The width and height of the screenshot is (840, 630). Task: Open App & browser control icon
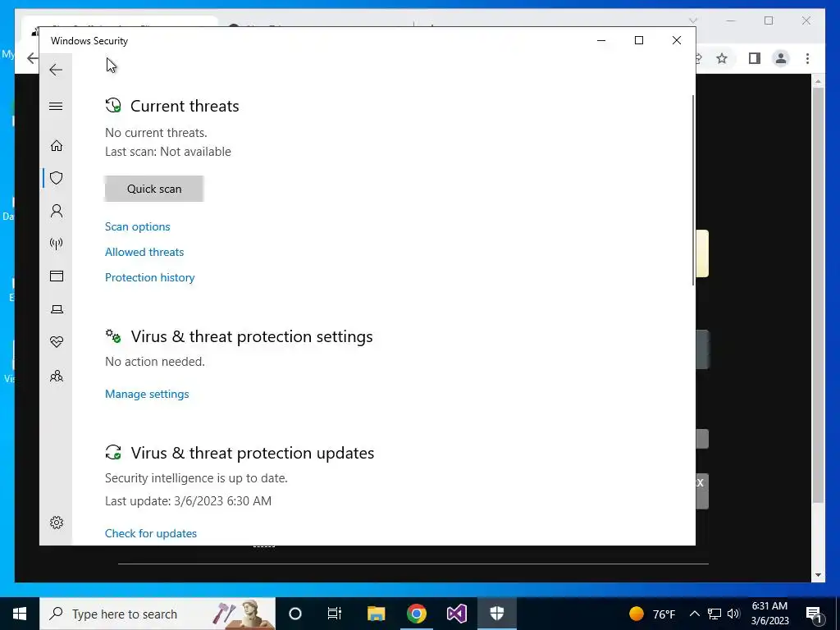[x=57, y=276]
